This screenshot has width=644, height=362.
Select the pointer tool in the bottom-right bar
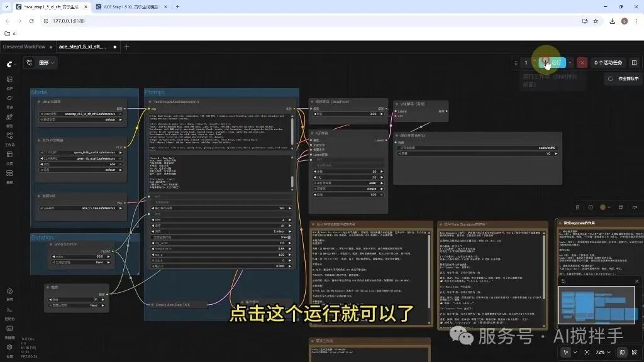tap(565, 352)
